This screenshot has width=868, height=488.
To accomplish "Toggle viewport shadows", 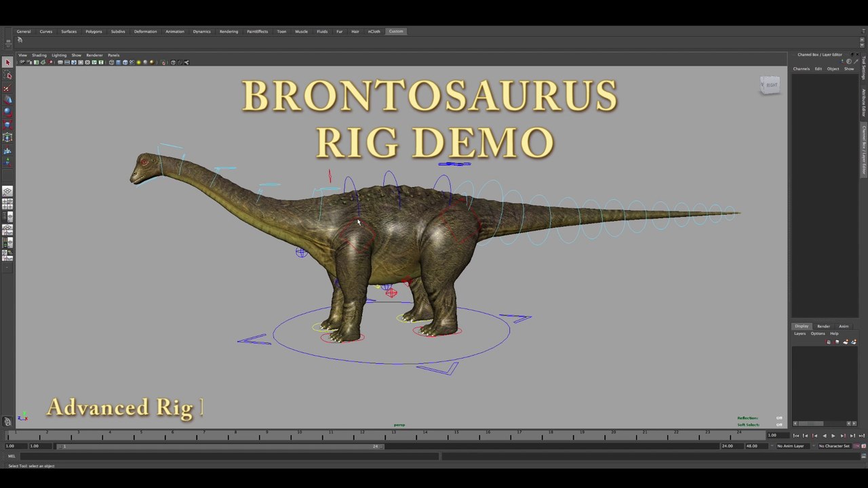I will (x=145, y=62).
